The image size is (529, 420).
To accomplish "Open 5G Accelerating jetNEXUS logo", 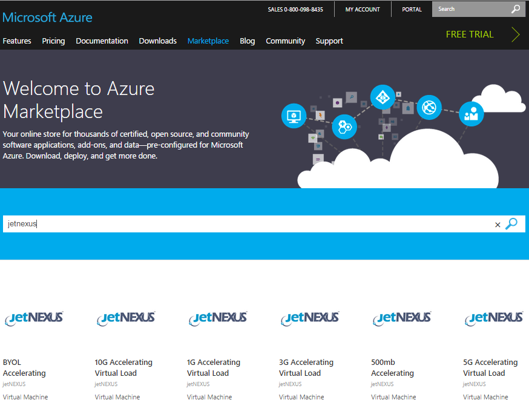I will 494,318.
